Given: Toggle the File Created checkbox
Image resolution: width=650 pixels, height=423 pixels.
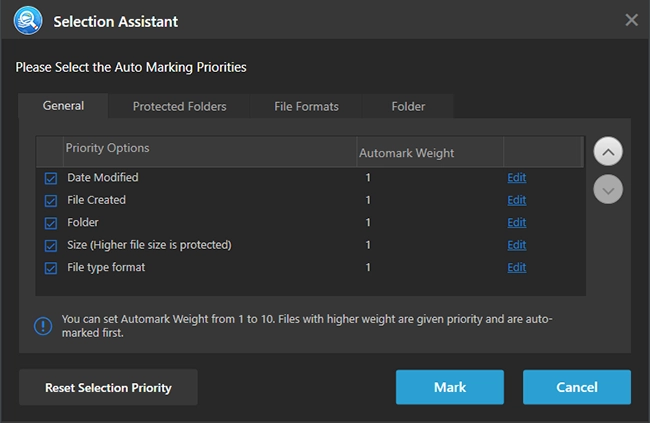Looking at the screenshot, I should pyautogui.click(x=51, y=201).
